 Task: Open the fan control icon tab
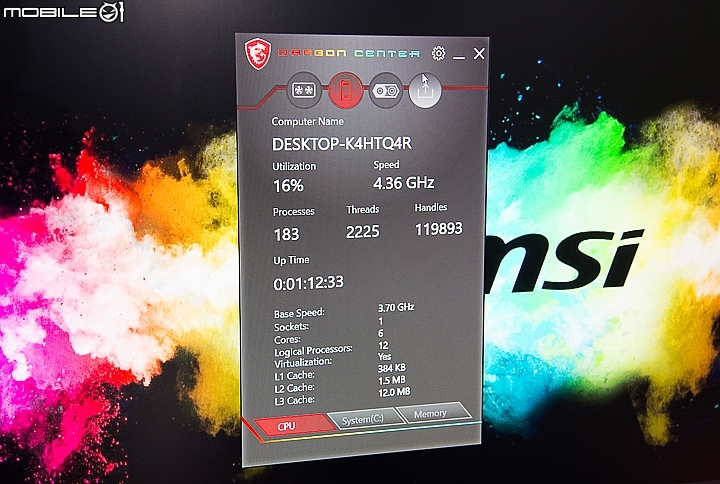304,90
